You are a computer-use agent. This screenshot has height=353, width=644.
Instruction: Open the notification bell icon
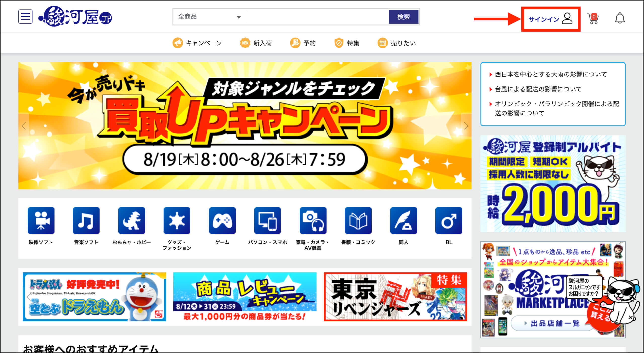(x=620, y=18)
